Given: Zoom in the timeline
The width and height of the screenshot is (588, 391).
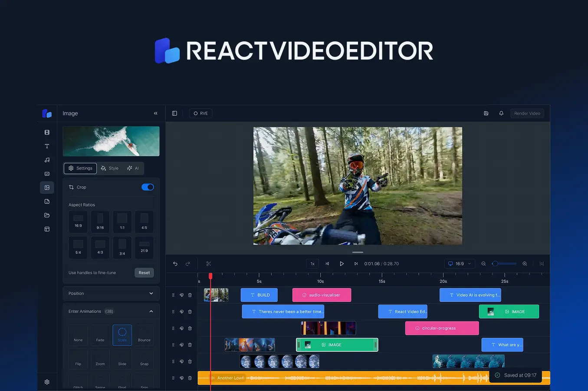Looking at the screenshot, I should [525, 264].
